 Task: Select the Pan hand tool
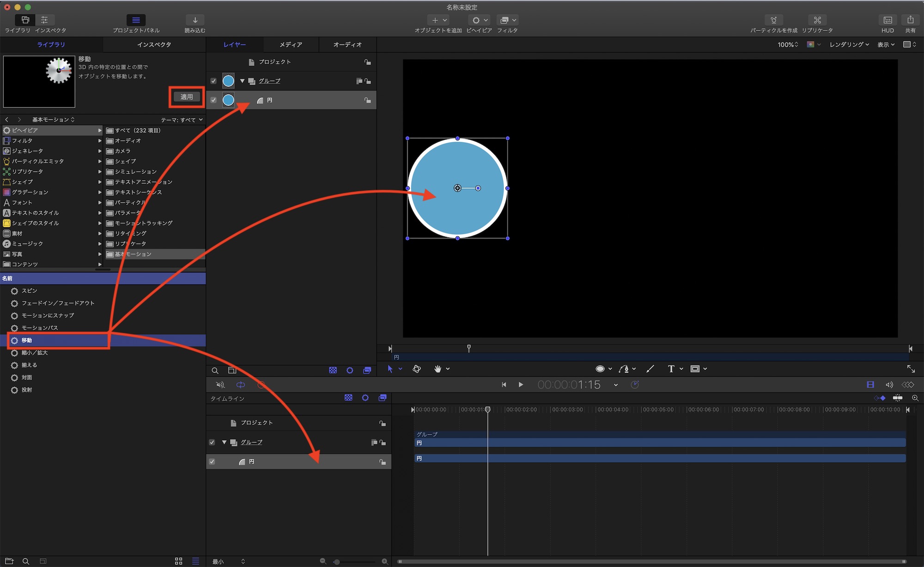[438, 368]
